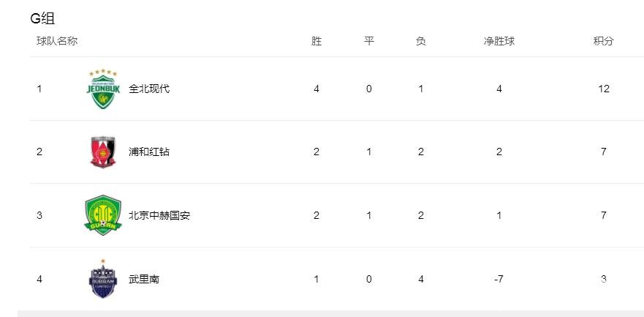The image size is (644, 317).
Task: Click the Urawa Red Diamonds crest
Action: pos(103,152)
